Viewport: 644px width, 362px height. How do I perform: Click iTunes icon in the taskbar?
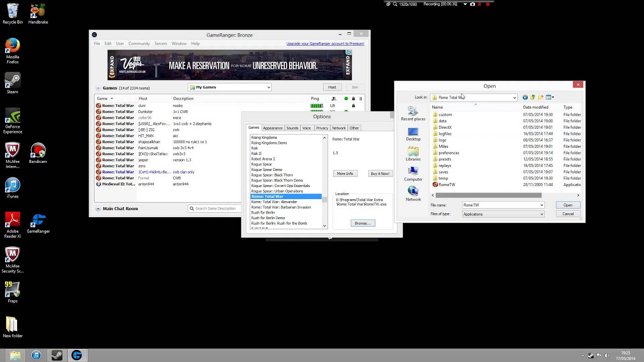click(36, 355)
